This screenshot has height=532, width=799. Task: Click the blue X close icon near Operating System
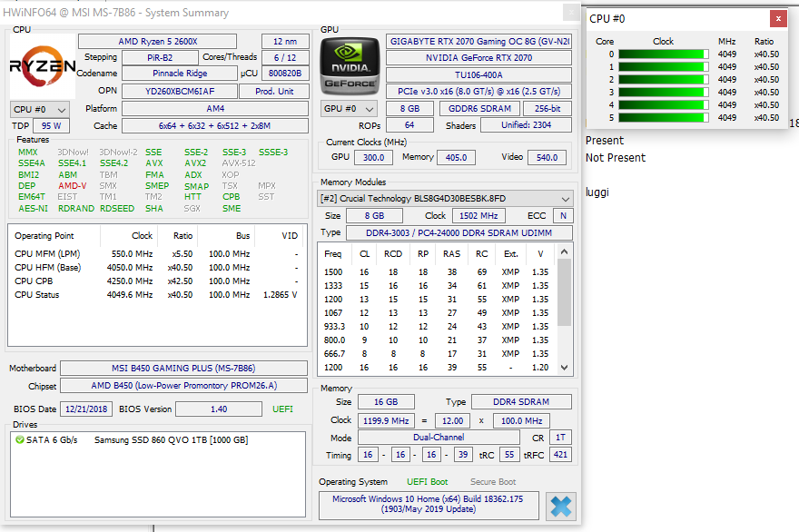pos(560,507)
